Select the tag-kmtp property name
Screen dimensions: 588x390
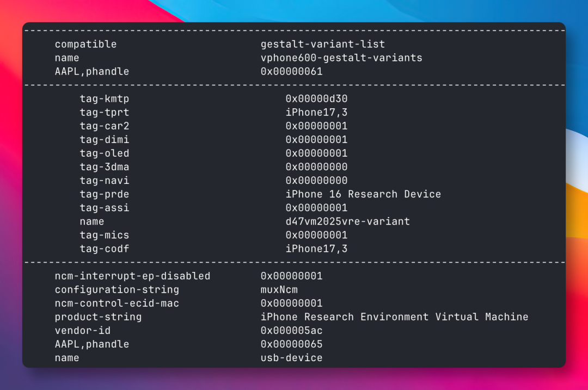[105, 98]
